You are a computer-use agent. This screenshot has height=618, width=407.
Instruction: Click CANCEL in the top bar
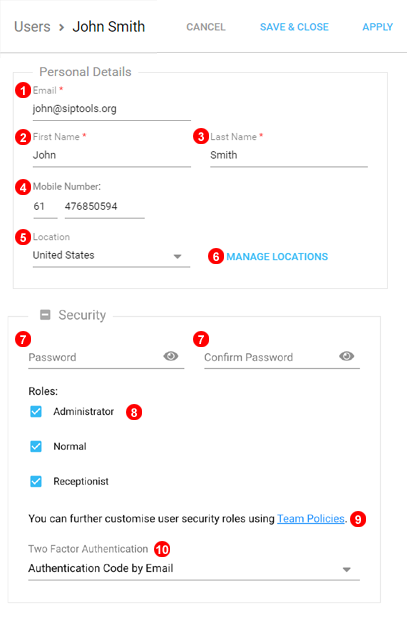click(x=206, y=27)
